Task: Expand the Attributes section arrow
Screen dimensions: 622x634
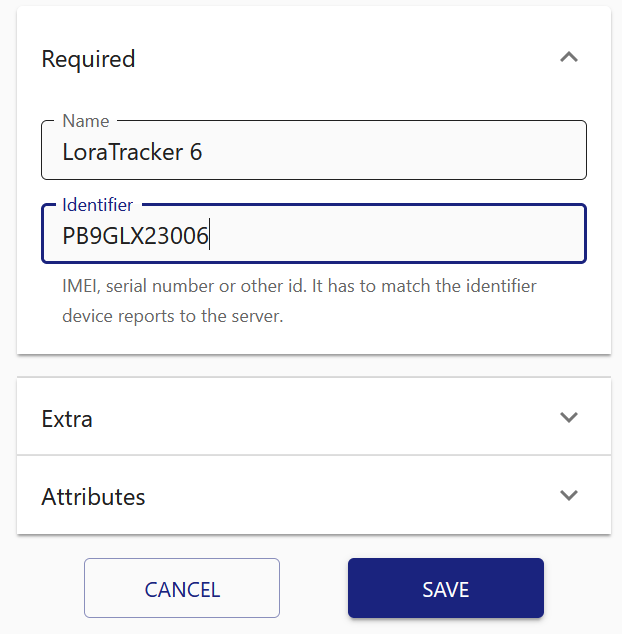Action: [569, 495]
